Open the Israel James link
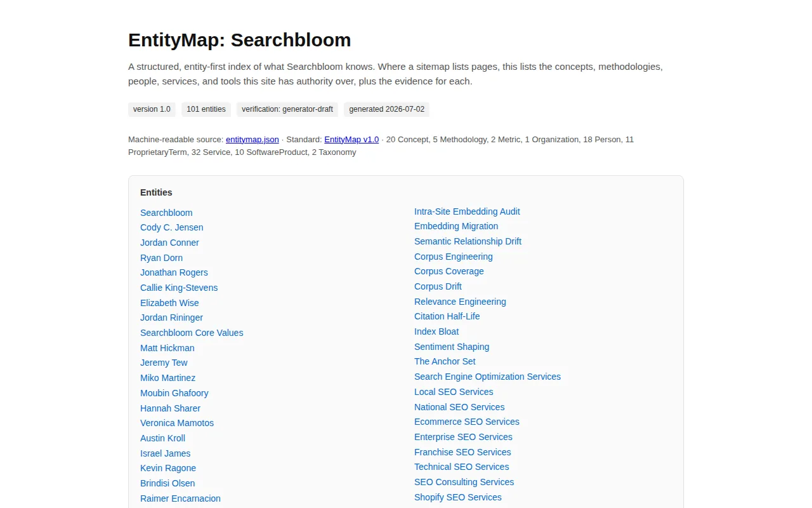 [165, 453]
